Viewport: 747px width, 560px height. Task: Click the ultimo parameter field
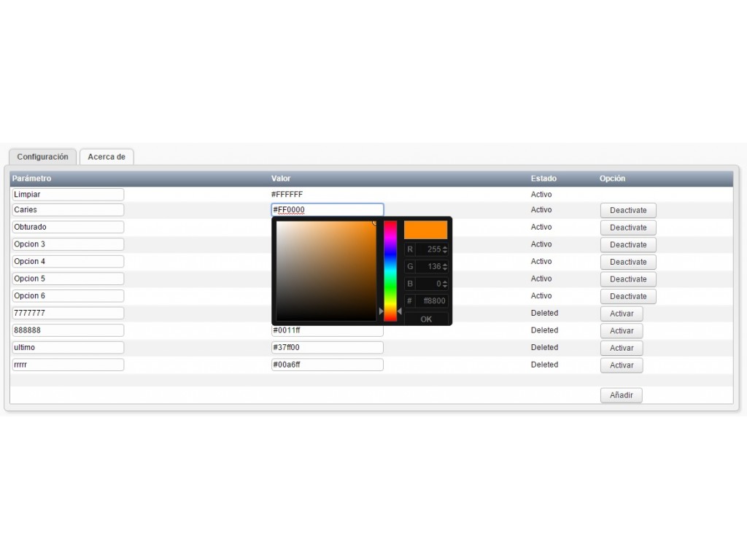[68, 347]
